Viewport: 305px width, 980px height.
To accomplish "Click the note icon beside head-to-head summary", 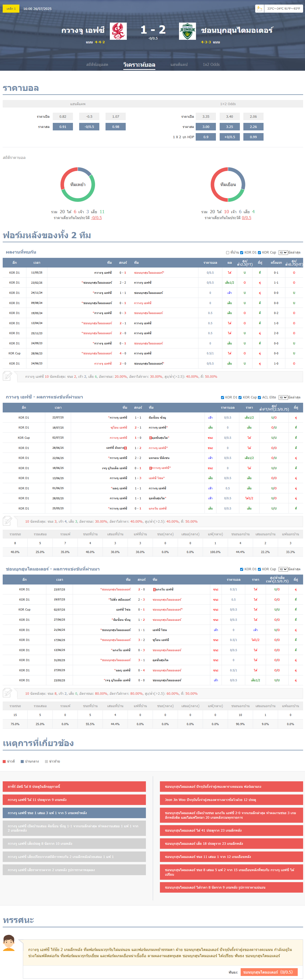I will 8,376.
